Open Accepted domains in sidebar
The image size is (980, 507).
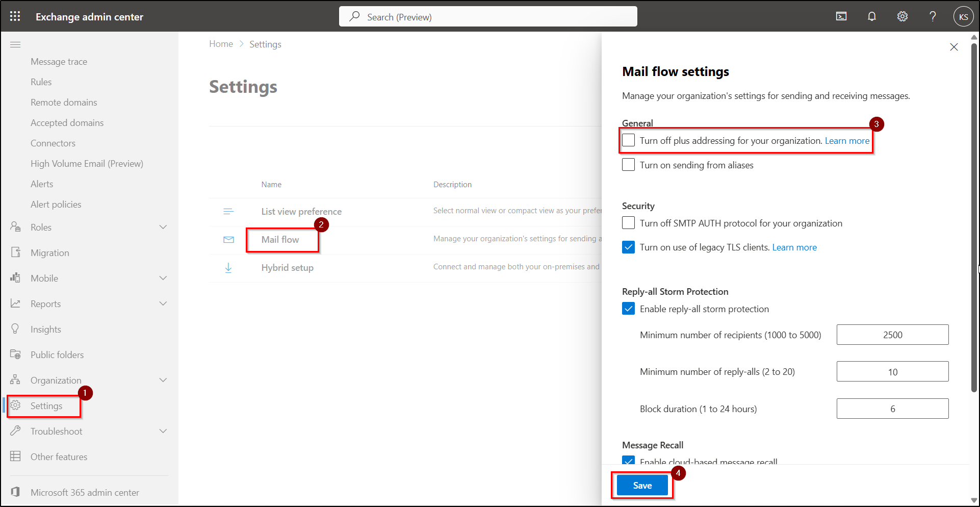click(67, 123)
